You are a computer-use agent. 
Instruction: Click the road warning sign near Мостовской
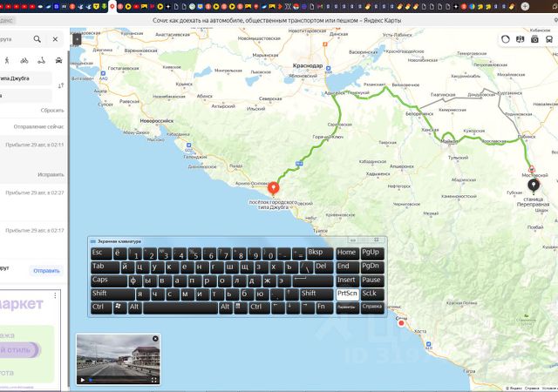(x=532, y=169)
